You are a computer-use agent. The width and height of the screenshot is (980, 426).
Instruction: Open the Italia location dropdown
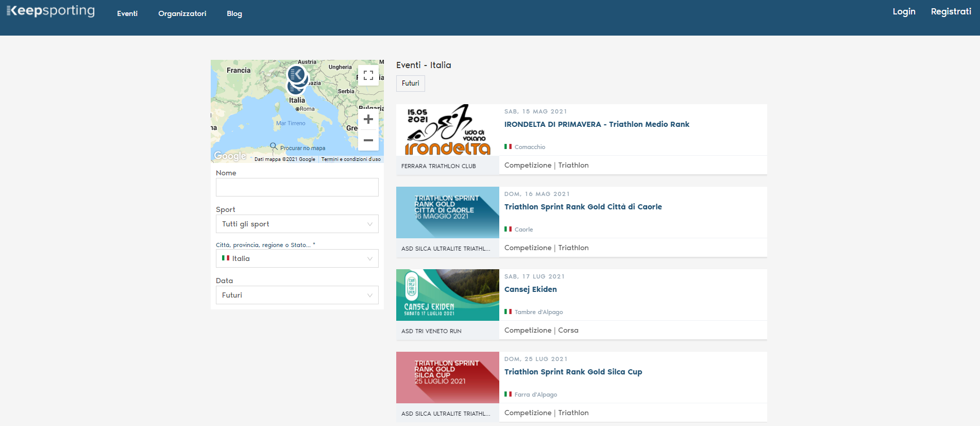coord(297,258)
